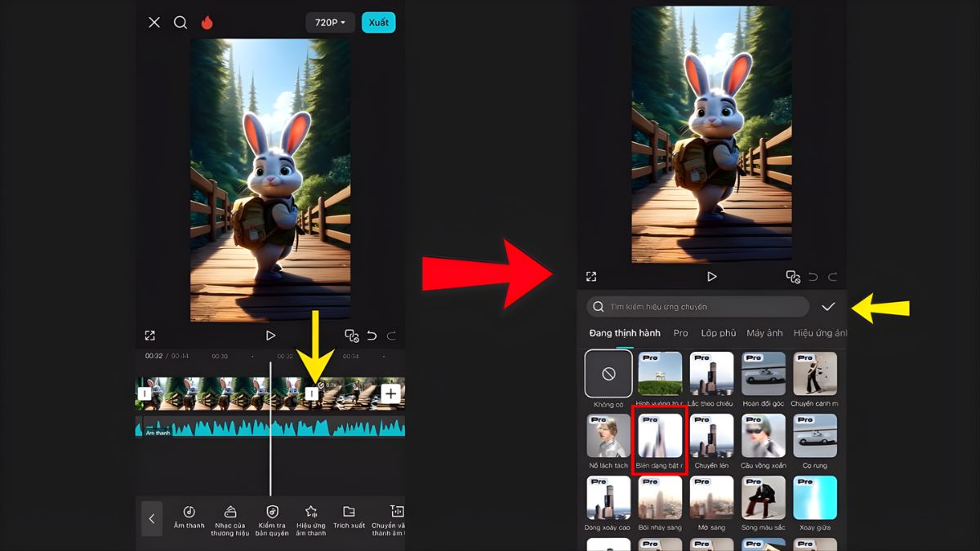
Task: Choose the Lắc theo chiều transition
Action: pyautogui.click(x=711, y=374)
